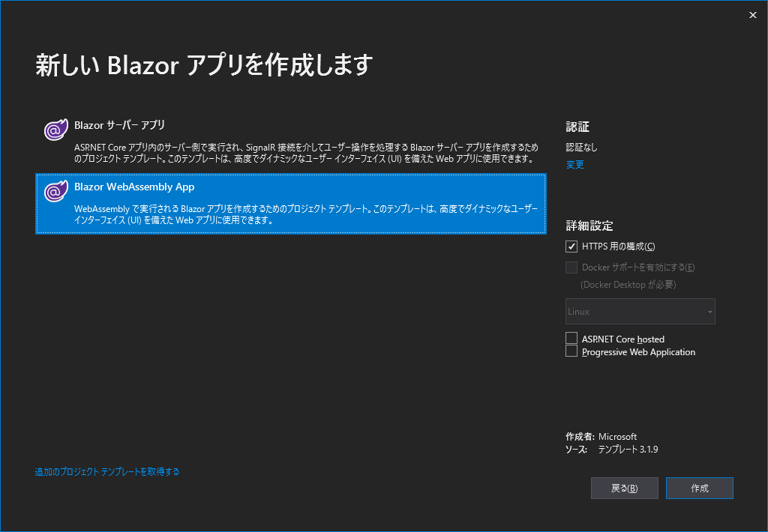
Task: Close the dialog with the X button
Action: click(x=753, y=15)
